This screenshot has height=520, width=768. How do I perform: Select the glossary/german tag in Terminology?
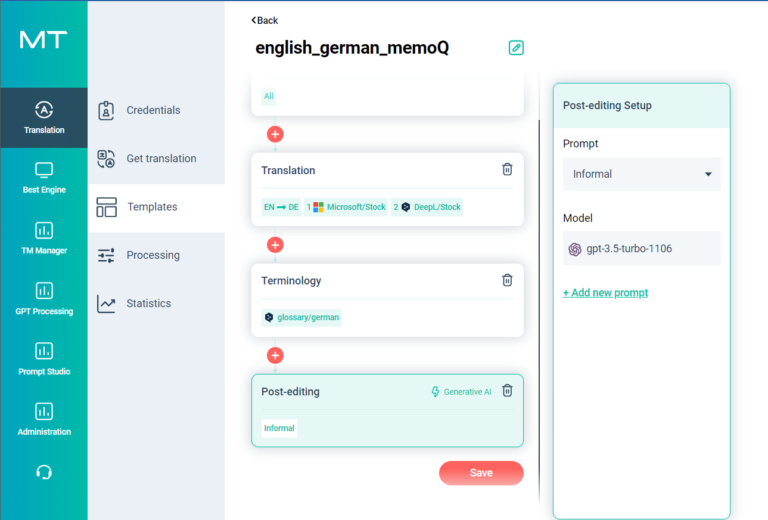pyautogui.click(x=301, y=317)
